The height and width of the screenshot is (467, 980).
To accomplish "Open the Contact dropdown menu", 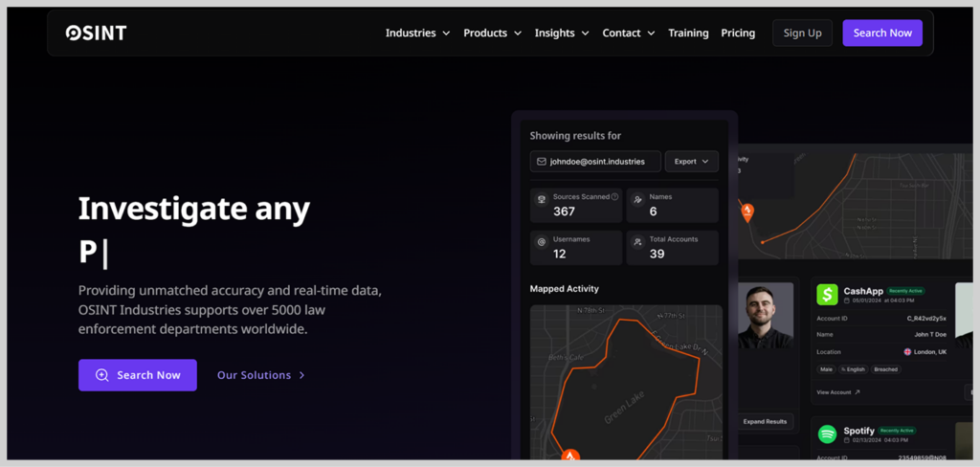I will click(628, 33).
